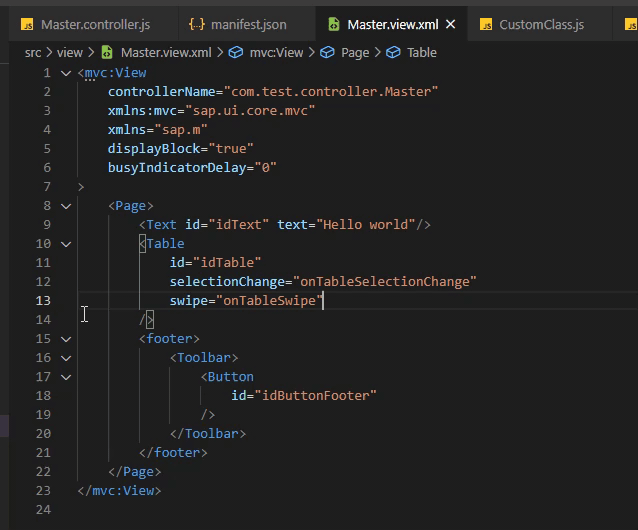Click the view breadcrumb segment
Viewport: 638px width, 530px height.
point(70,53)
